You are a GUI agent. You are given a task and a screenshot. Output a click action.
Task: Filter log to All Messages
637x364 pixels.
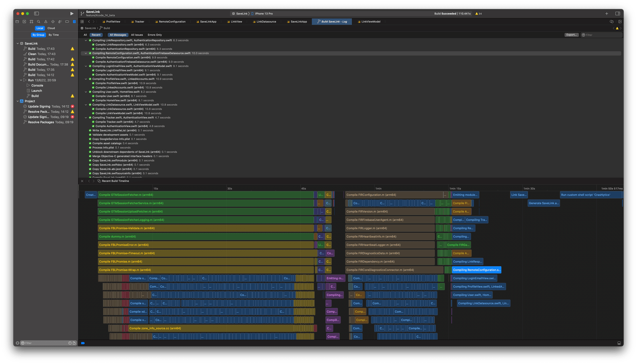[118, 35]
